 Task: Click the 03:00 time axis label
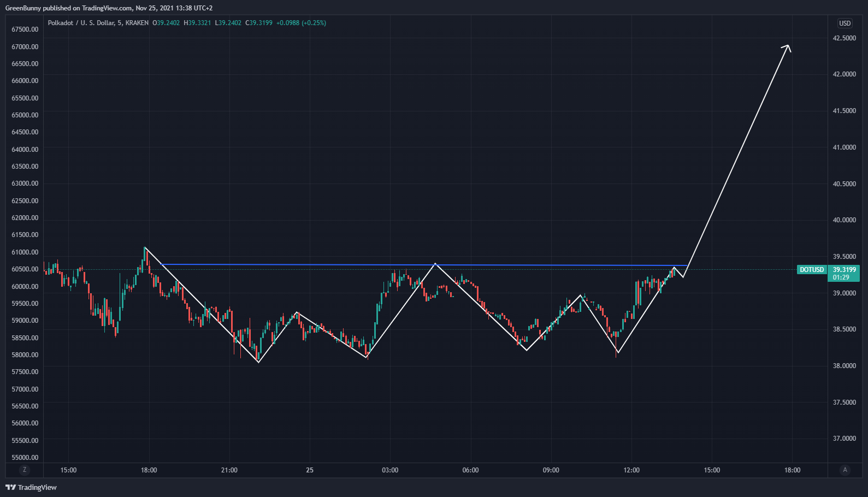click(x=390, y=470)
